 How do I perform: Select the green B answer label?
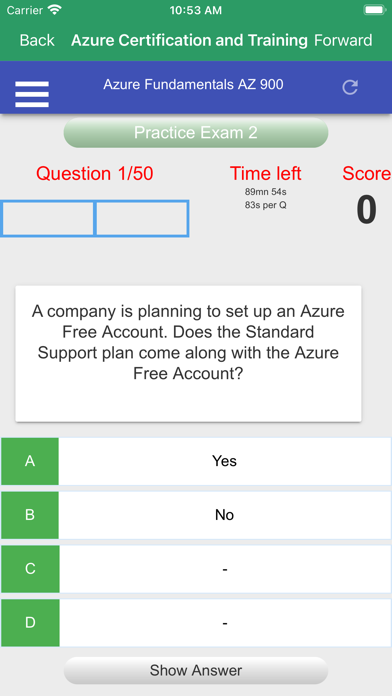(x=30, y=515)
